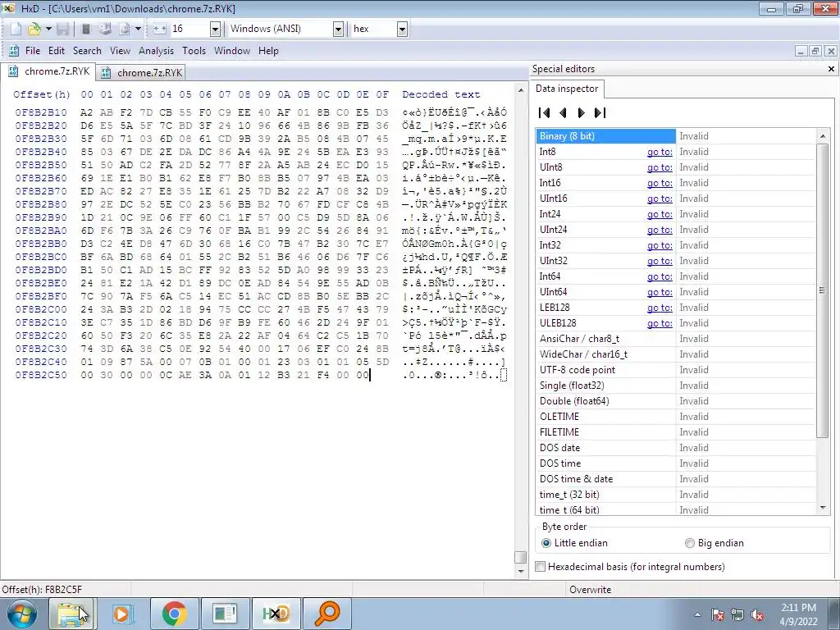Close the Special editors panel
840x630 pixels.
831,69
